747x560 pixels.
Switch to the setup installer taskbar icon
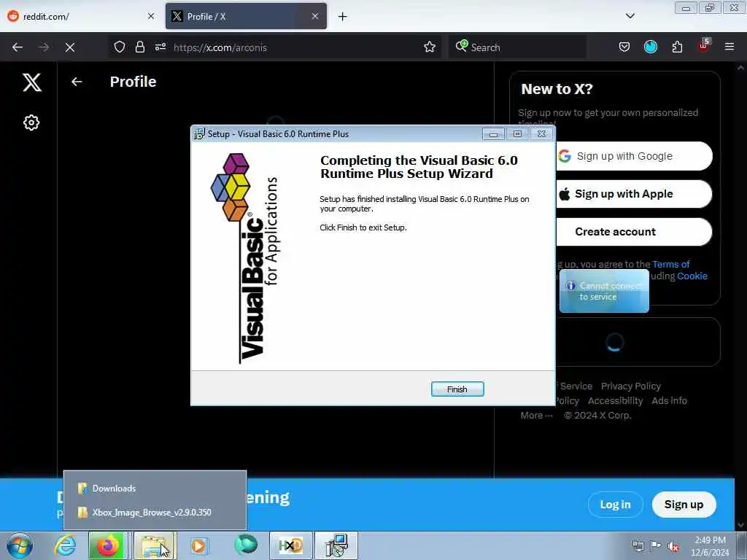tap(336, 545)
